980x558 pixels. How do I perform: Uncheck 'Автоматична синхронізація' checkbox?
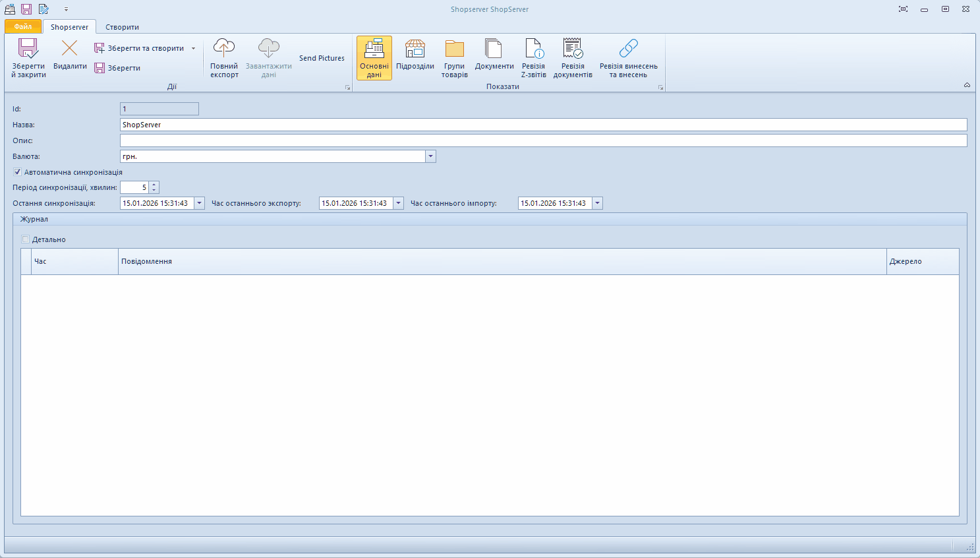click(x=18, y=172)
